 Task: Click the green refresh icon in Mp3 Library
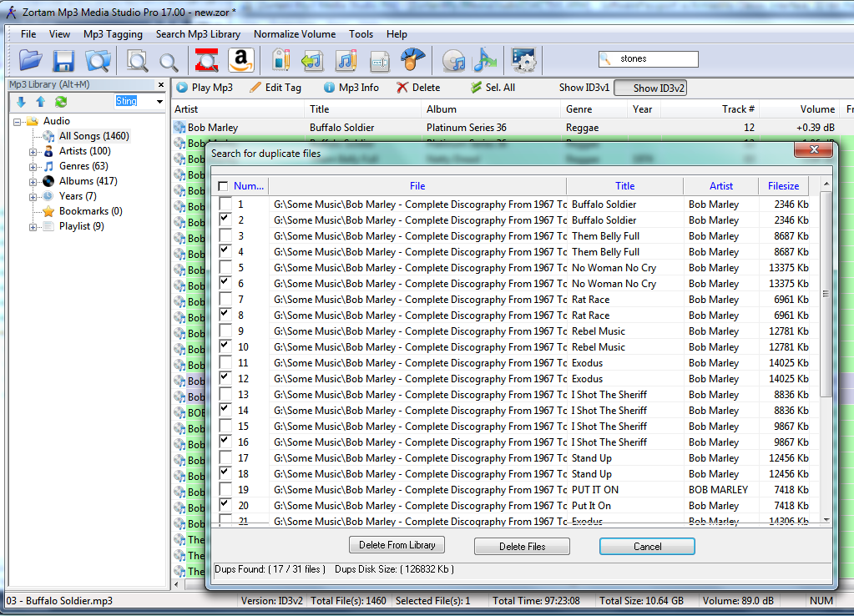tap(61, 101)
